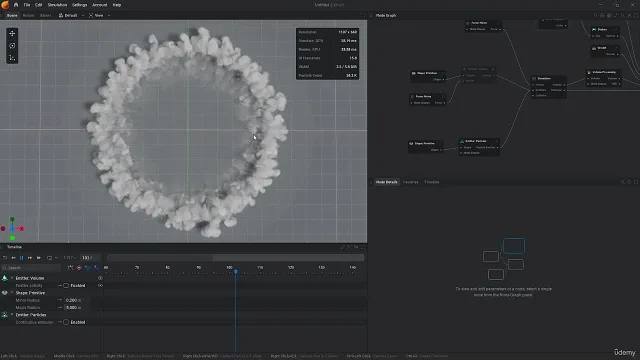Click the timeline playhead marker
The image size is (640, 360).
click(236, 271)
